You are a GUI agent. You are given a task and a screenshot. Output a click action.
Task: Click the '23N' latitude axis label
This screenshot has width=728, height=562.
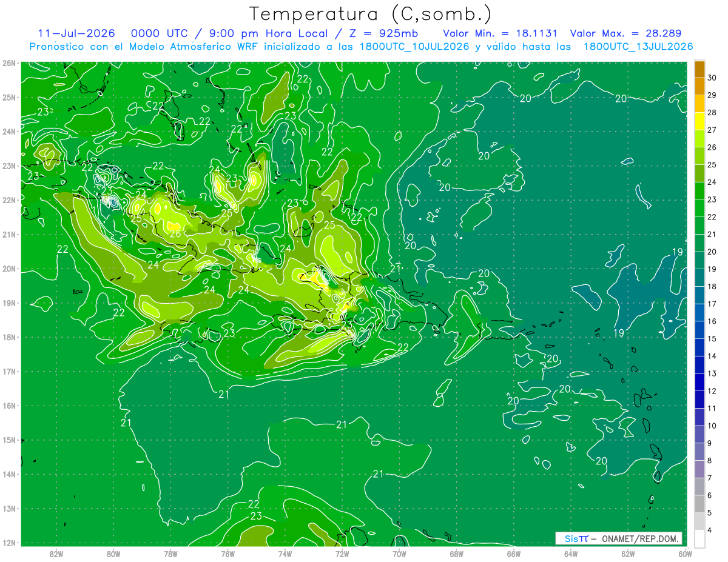(8, 166)
